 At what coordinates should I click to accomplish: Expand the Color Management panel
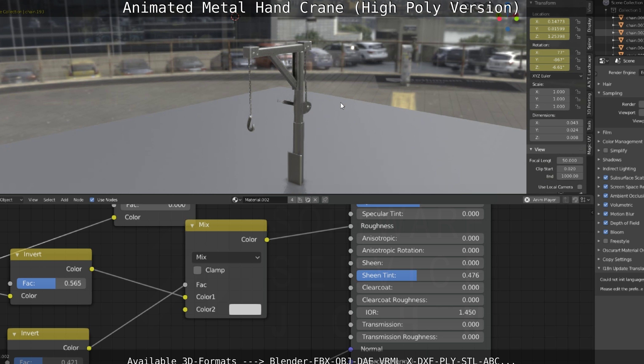coord(599,141)
